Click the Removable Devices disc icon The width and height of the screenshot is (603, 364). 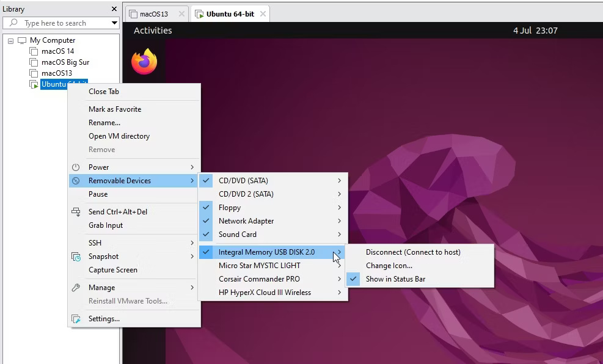pos(76,181)
